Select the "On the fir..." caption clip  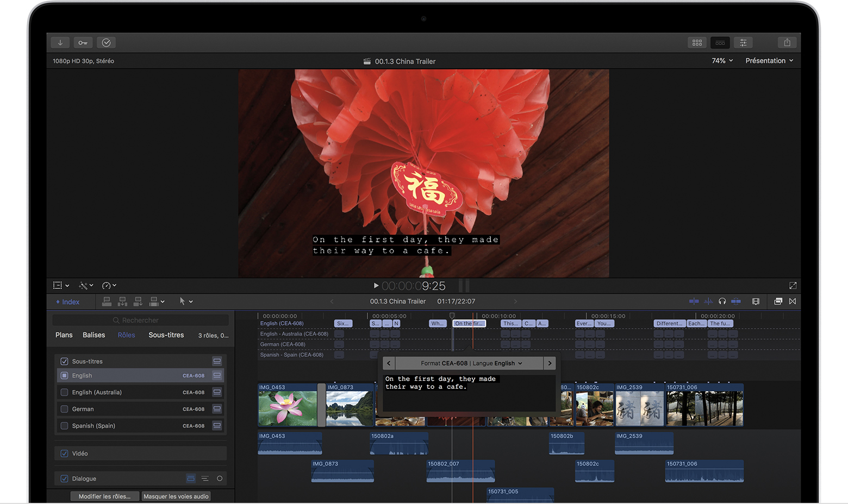coord(469,324)
